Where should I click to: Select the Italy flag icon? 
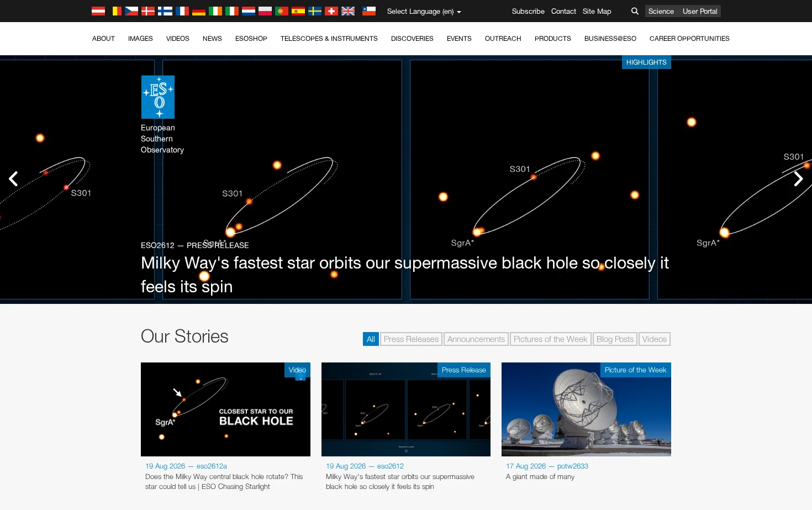pos(232,11)
